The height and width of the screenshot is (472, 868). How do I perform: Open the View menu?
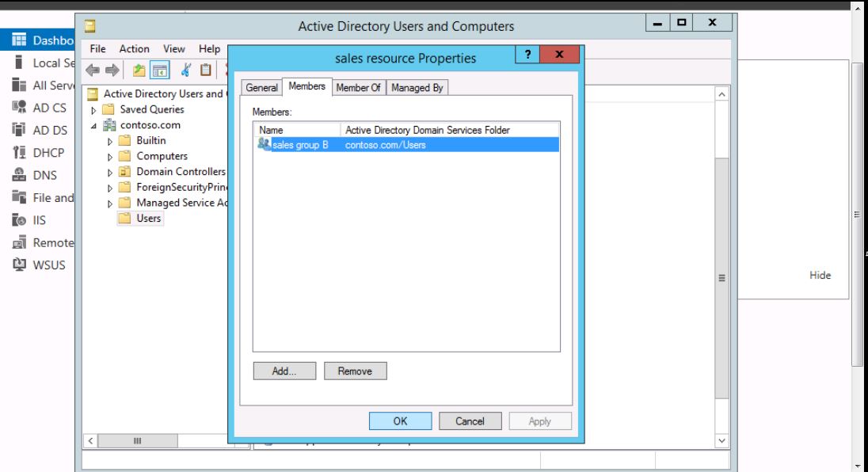[x=173, y=48]
